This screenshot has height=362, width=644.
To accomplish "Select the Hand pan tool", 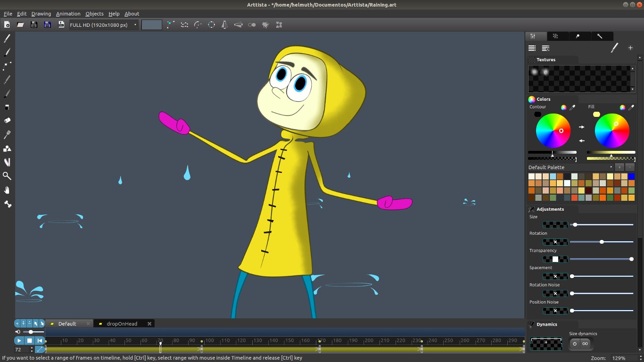I will coord(6,190).
